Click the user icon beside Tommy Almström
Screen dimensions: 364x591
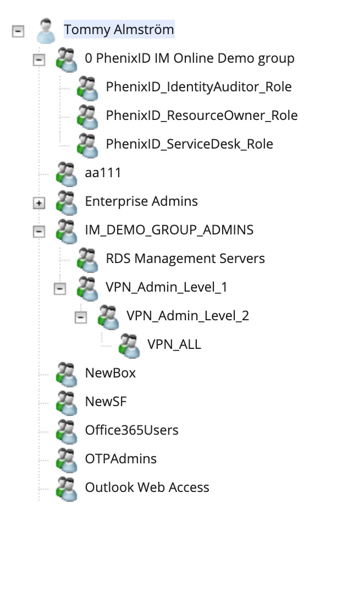pyautogui.click(x=46, y=30)
